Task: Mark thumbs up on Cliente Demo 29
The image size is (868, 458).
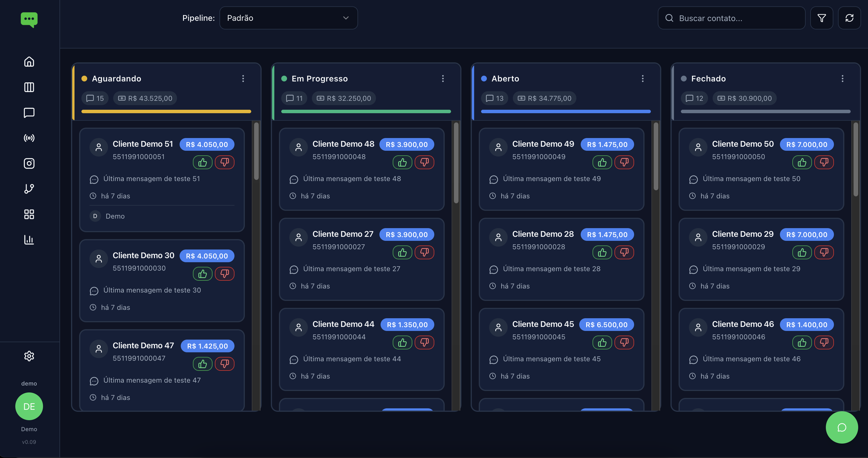Action: tap(802, 252)
